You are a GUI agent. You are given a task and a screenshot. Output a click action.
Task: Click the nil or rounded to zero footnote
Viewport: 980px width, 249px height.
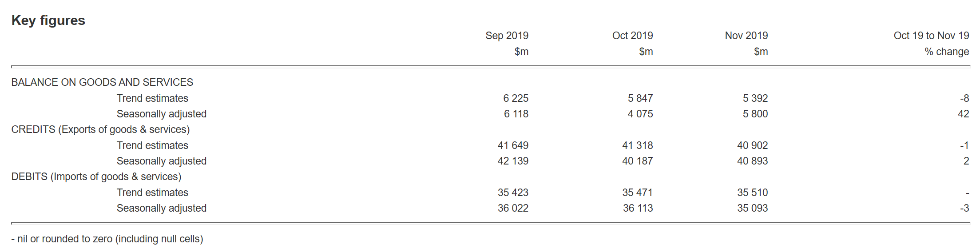pyautogui.click(x=107, y=239)
